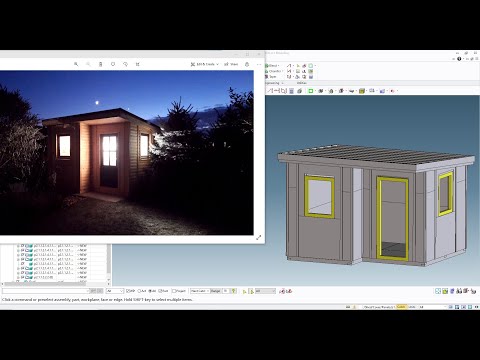The height and width of the screenshot is (360, 480).
Task: Select the filled radio button in bottom bar
Action: [150, 291]
